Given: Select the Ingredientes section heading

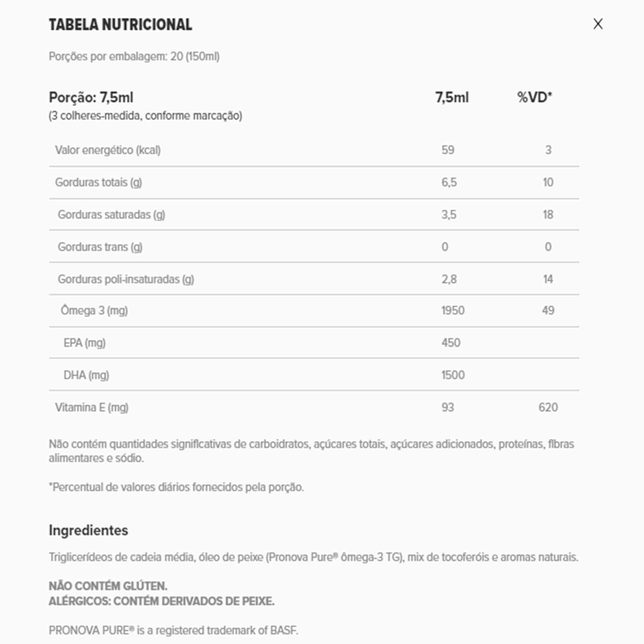Looking at the screenshot, I should click(88, 530).
